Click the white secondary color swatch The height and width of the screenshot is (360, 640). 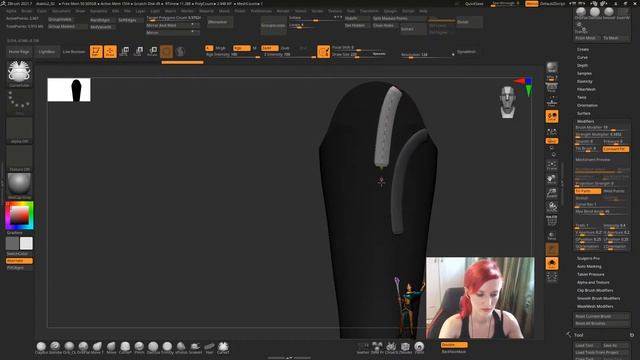pyautogui.click(x=26, y=244)
